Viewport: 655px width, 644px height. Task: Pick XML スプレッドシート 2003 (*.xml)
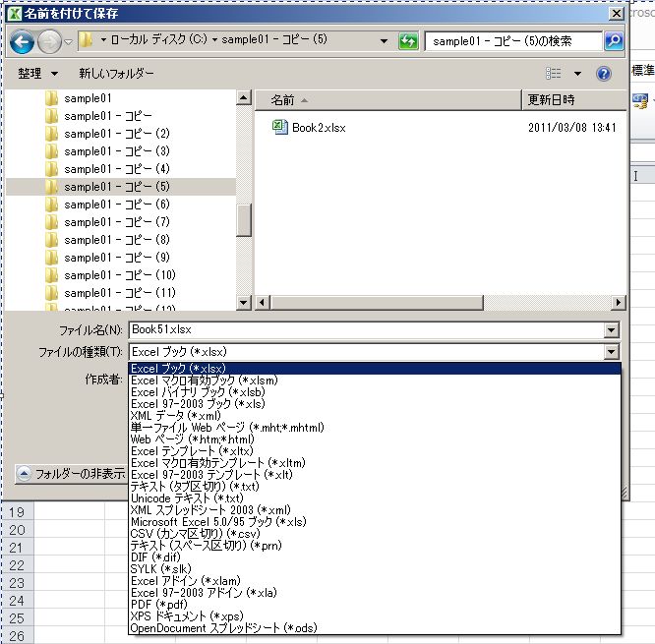coord(375,510)
